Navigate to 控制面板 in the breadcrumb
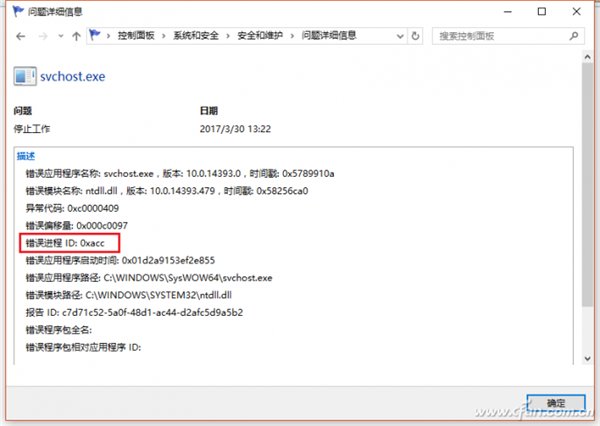 pos(136,35)
